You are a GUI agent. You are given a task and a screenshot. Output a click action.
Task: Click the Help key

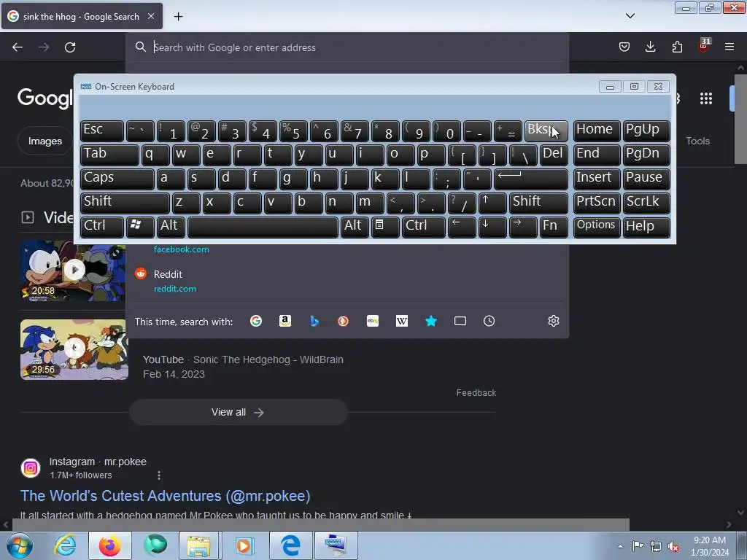(646, 227)
